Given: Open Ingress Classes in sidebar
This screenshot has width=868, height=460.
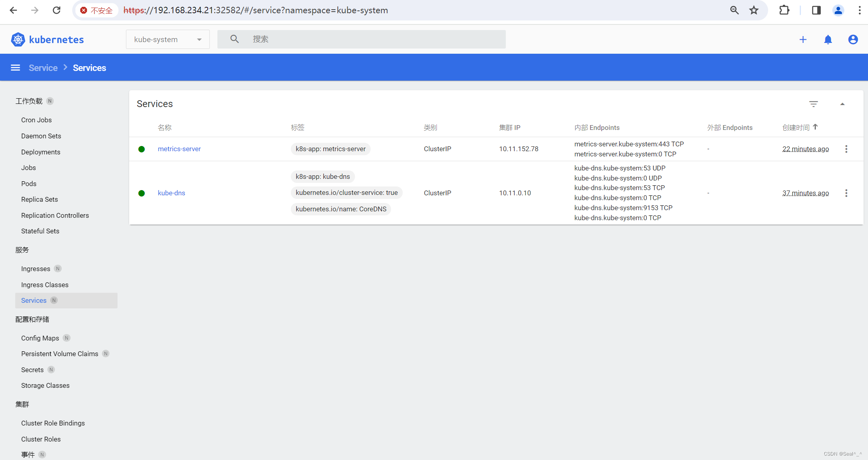Looking at the screenshot, I should (x=45, y=285).
